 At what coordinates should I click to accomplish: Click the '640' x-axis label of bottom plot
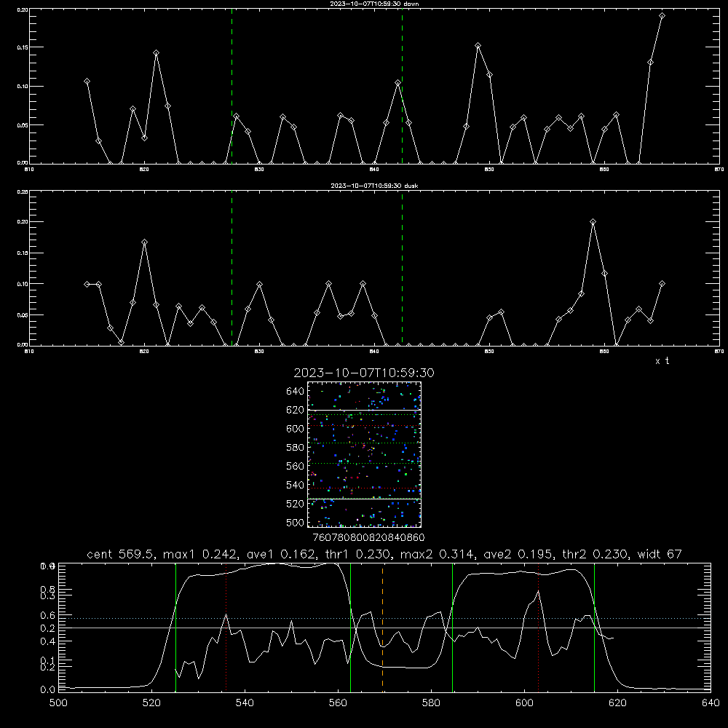click(x=711, y=703)
